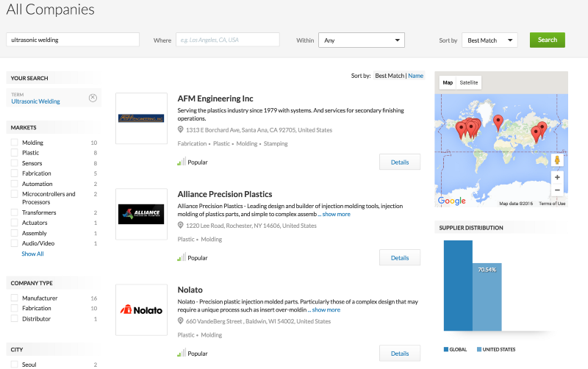Focus the ultrasonic welding search field
This screenshot has height=369, width=588.
(73, 40)
